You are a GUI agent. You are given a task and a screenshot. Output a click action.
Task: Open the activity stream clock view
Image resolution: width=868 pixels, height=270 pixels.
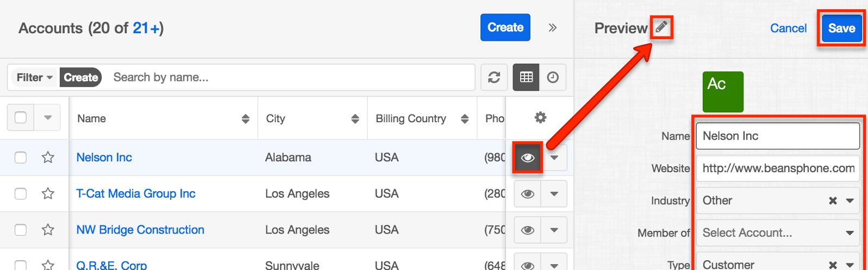coord(553,77)
